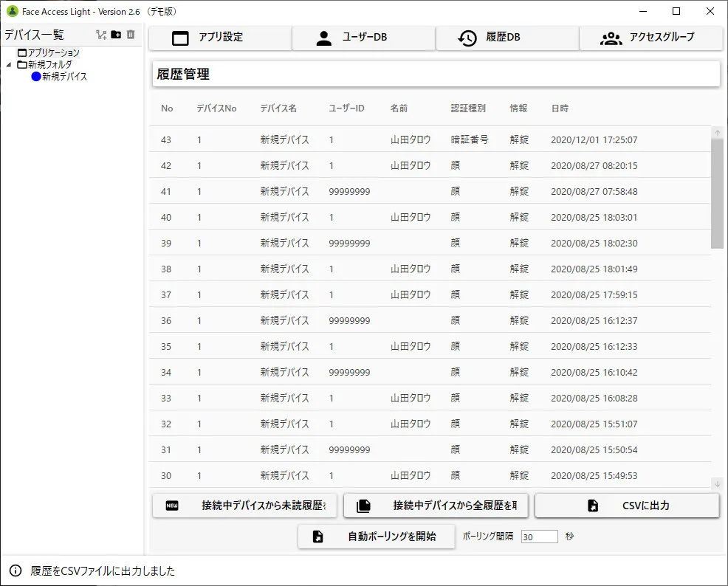This screenshot has height=586, width=728.
Task: Open the 履歴DB tab
Action: click(506, 38)
